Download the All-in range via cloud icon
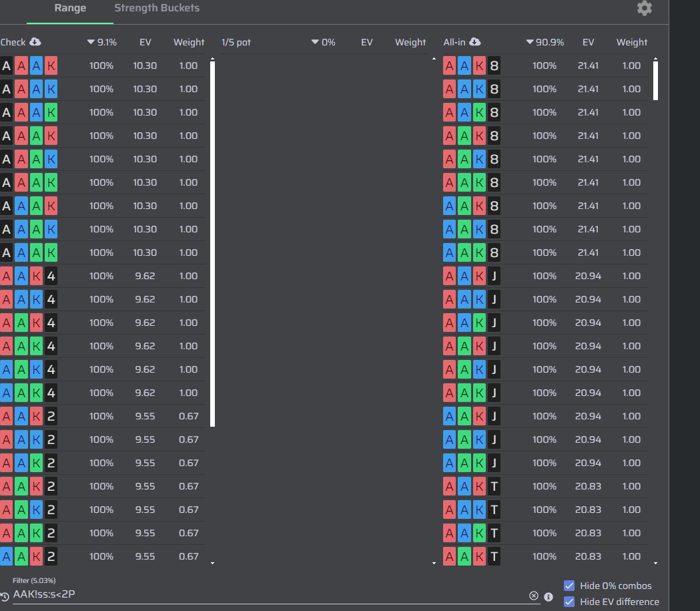700x611 pixels. click(x=475, y=42)
